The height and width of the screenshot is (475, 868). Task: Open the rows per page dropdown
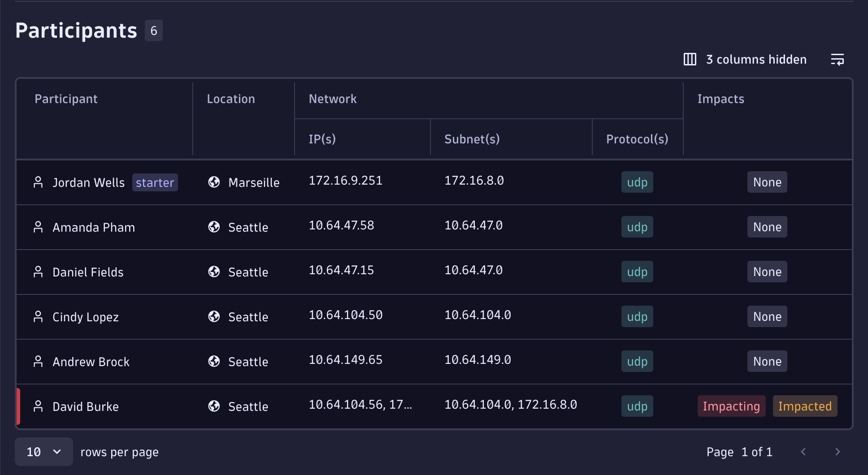(x=43, y=452)
